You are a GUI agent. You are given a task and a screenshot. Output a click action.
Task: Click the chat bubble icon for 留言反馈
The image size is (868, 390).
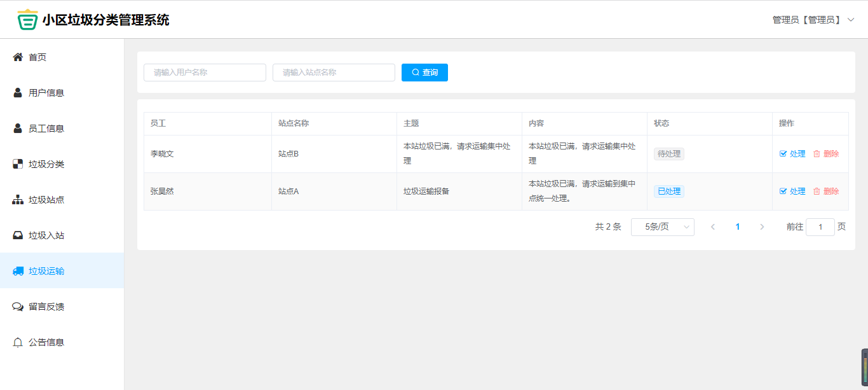[x=18, y=307]
